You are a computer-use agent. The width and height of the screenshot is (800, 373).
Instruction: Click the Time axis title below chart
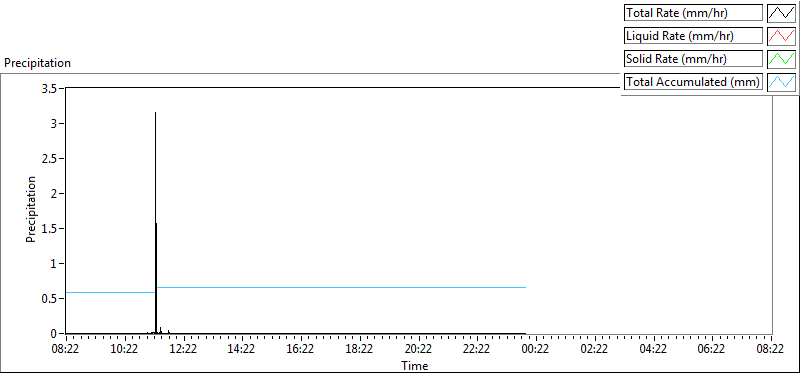(x=415, y=365)
